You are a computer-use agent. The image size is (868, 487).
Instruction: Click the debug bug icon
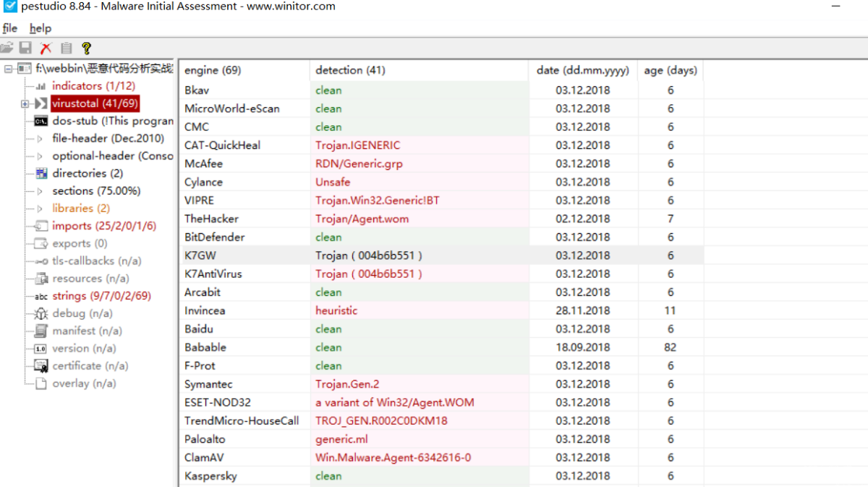[41, 313]
